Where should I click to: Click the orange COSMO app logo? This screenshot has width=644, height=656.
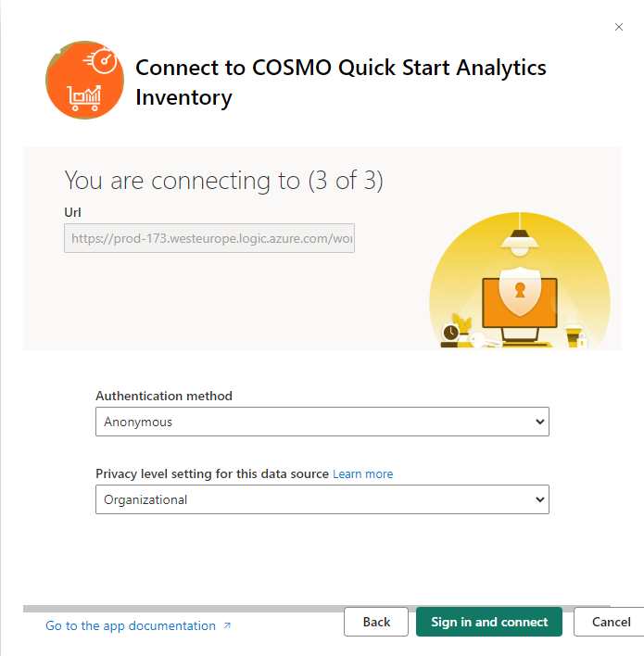84,81
